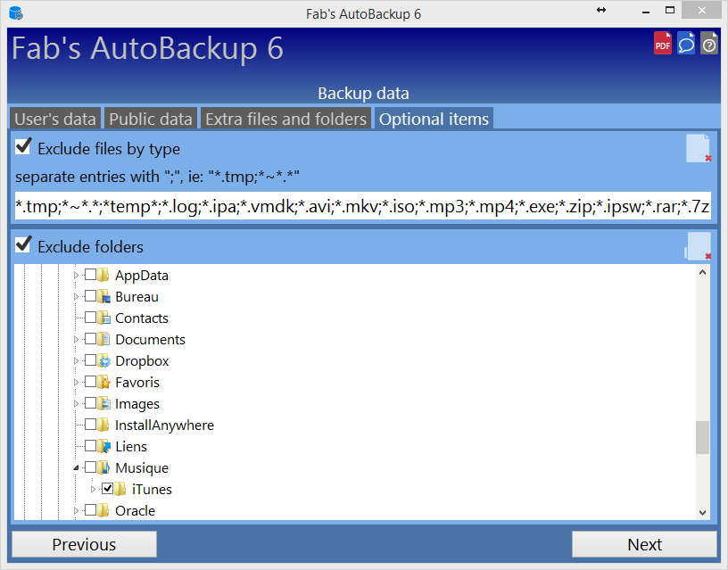Check the Documents folder checkbox

[x=90, y=338]
